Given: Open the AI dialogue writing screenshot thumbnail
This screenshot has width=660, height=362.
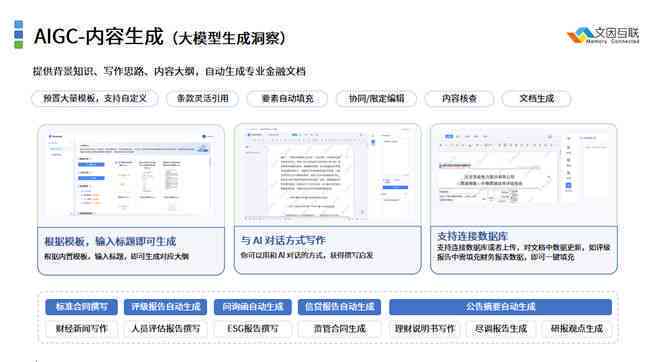Looking at the screenshot, I should (x=327, y=174).
